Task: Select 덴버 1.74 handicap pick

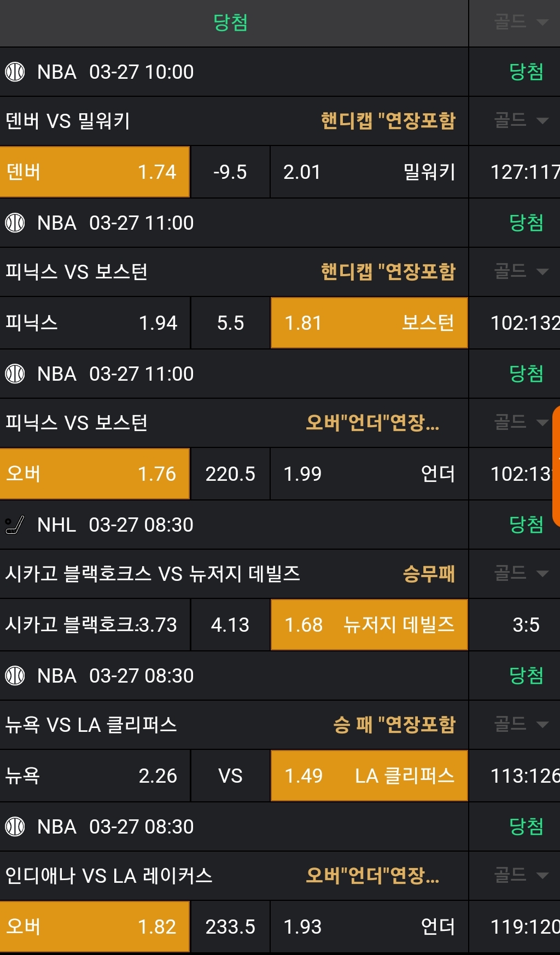Action: click(x=95, y=172)
